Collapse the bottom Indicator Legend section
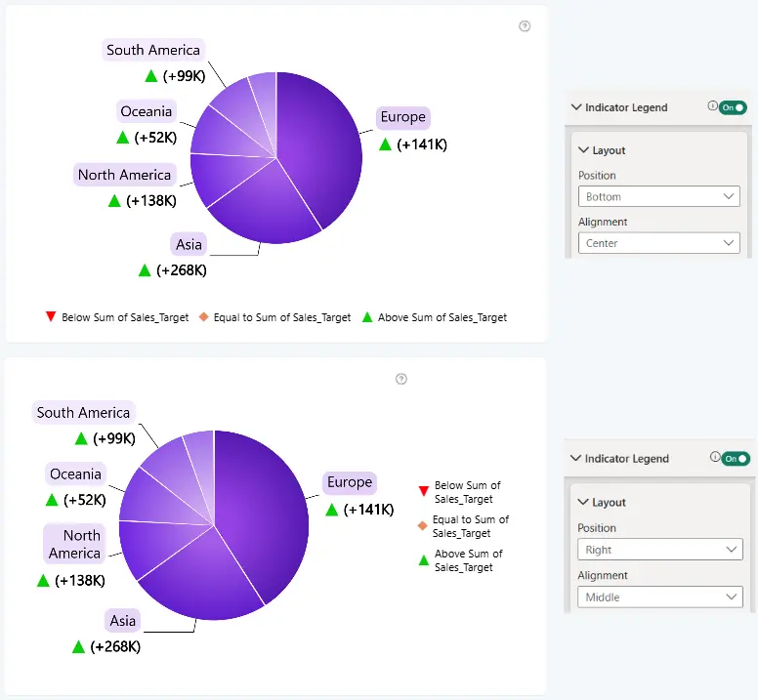This screenshot has width=758, height=700. click(x=575, y=458)
